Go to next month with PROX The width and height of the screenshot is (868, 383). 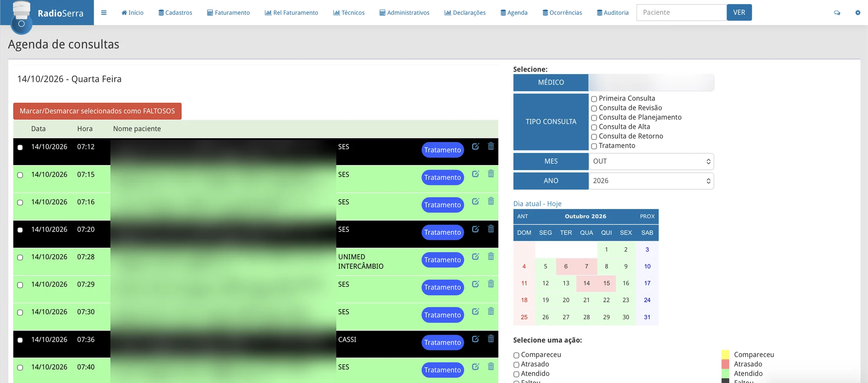tap(647, 216)
